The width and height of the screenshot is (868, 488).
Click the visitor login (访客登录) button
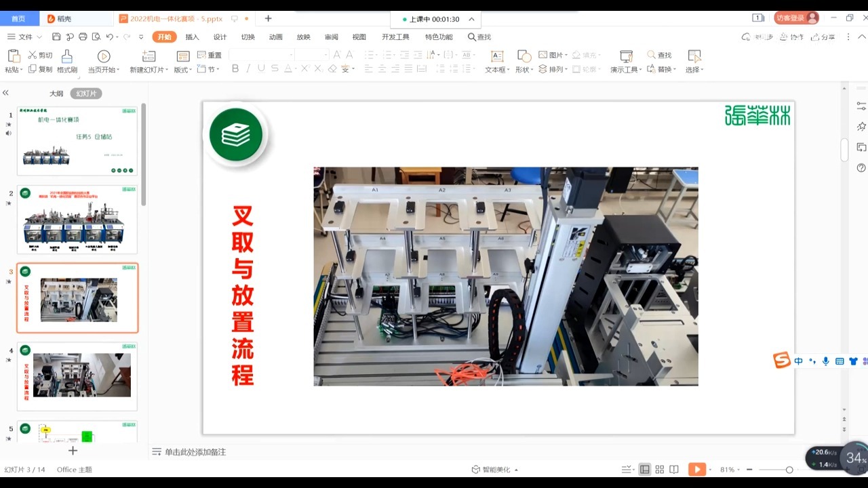(x=797, y=18)
